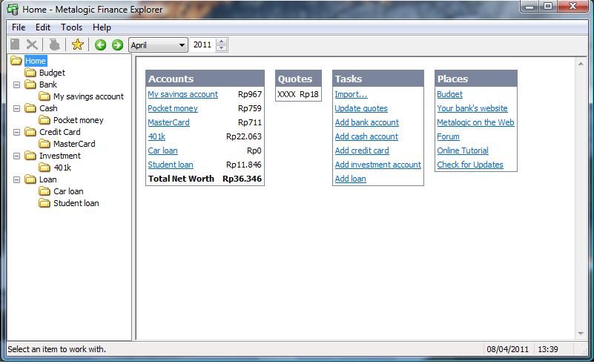Open the Edit menu
Image resolution: width=594 pixels, height=364 pixels.
point(43,27)
